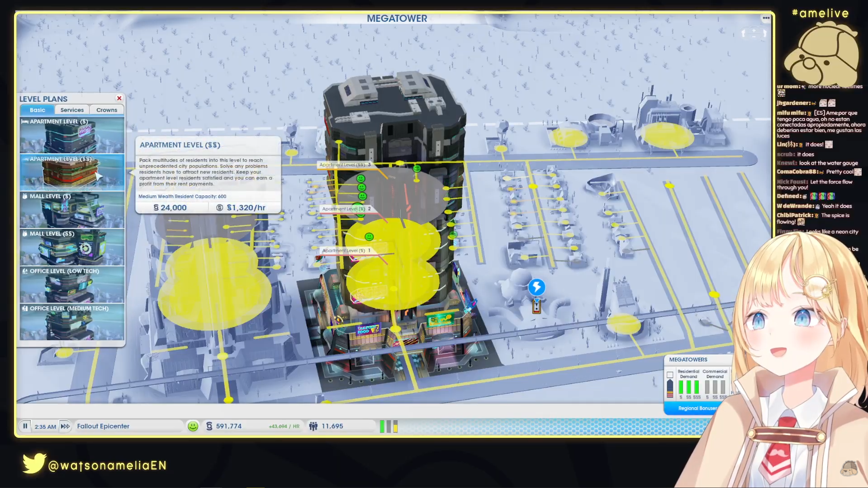Click the 591,774 treasury amount
The image size is (868, 488).
point(229,426)
